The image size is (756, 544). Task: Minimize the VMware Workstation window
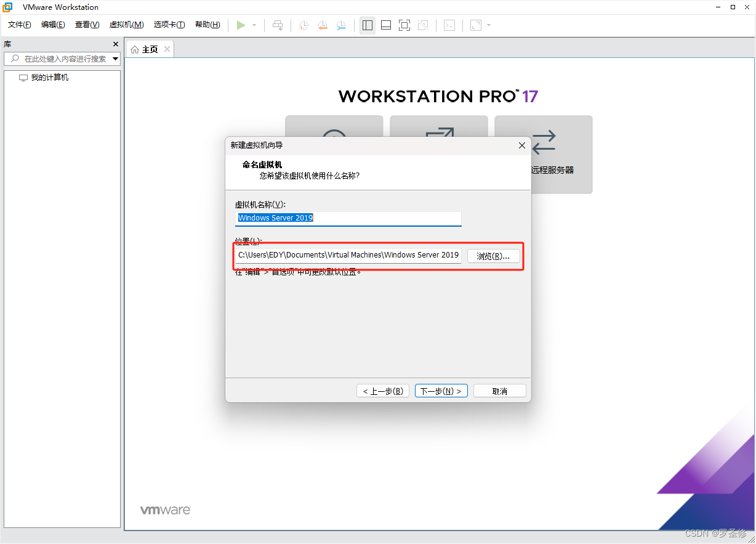coord(718,7)
